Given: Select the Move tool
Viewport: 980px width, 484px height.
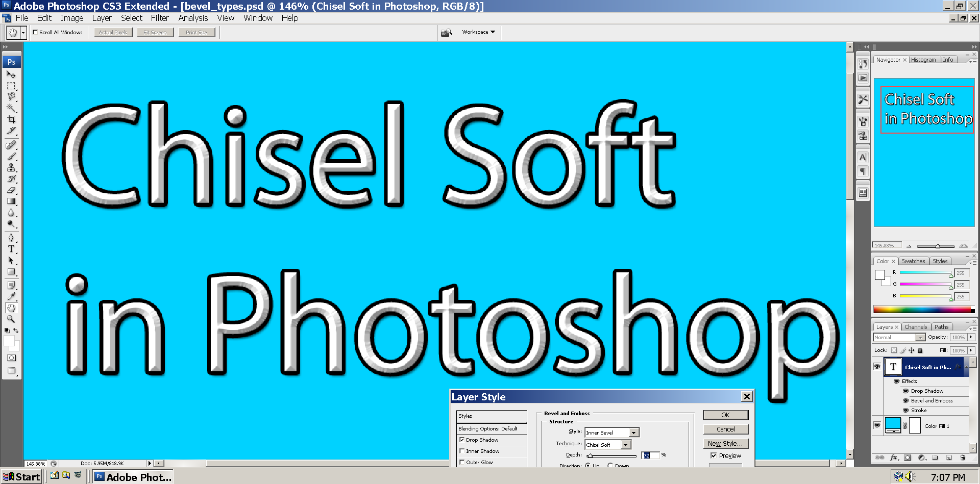Looking at the screenshot, I should (11, 74).
